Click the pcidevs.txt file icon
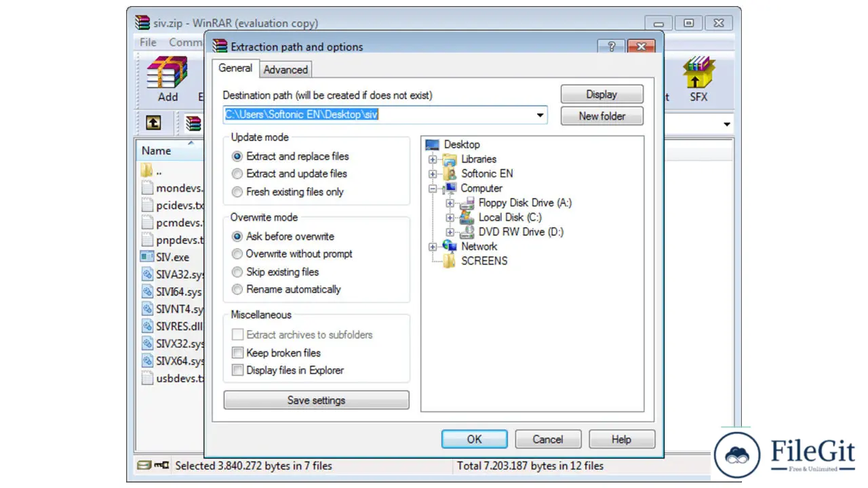 146,205
